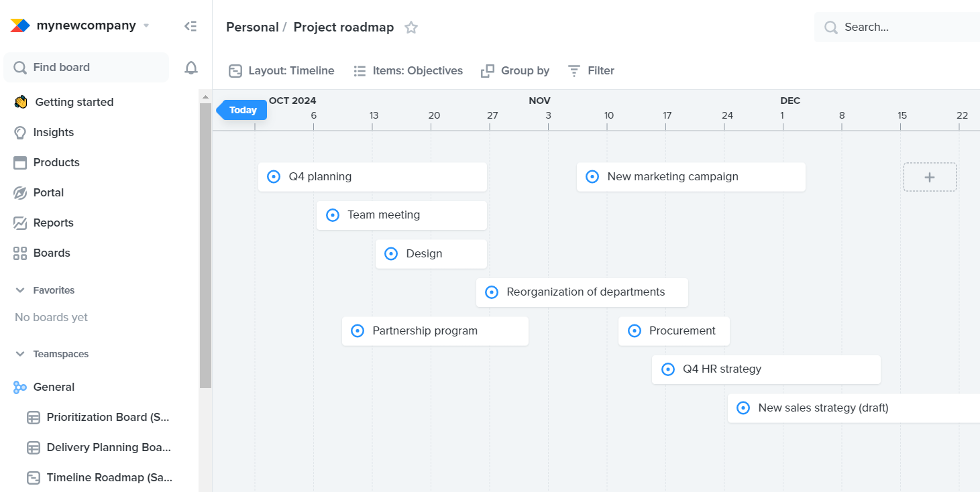Click the Insights sidebar icon

20,132
